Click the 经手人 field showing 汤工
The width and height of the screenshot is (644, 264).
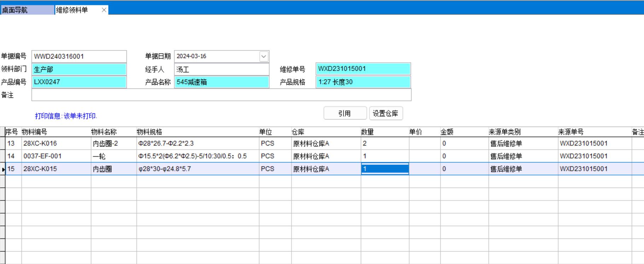click(222, 69)
